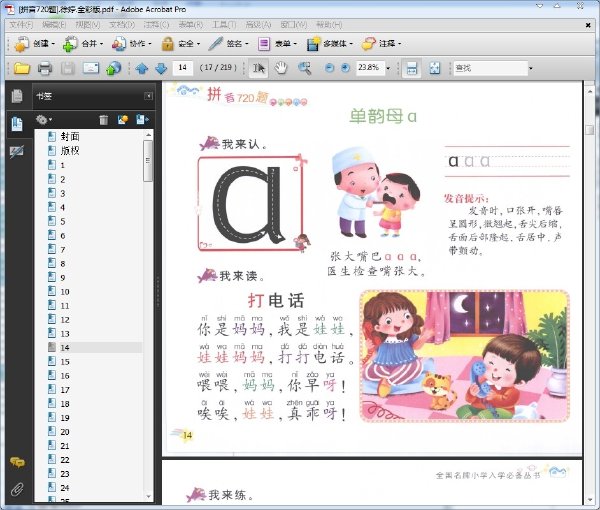Viewport: 600px width, 510px height.
Task: Open the 文档(D) menu
Action: click(122, 25)
